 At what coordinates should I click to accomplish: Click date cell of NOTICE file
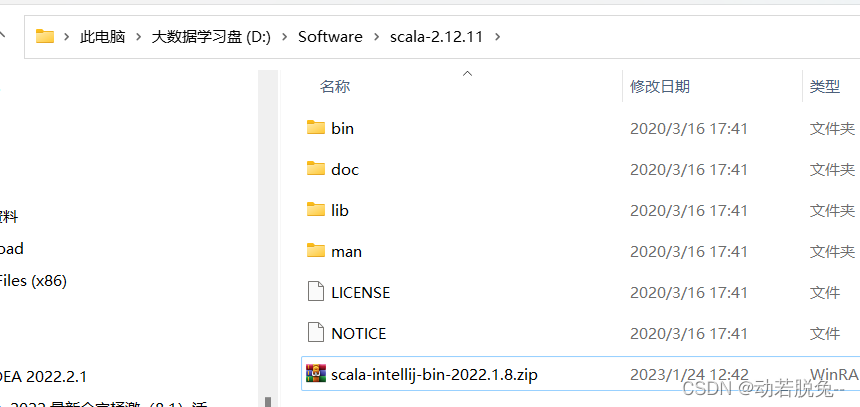tap(689, 333)
